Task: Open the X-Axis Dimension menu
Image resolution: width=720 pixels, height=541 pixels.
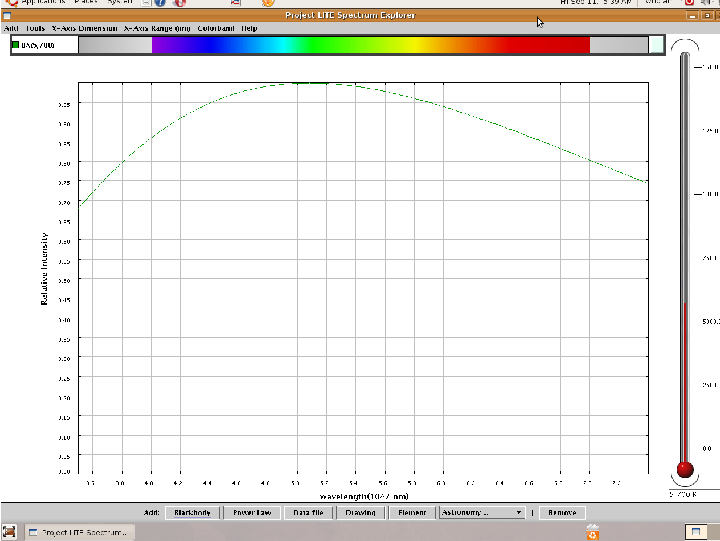Action: click(84, 28)
